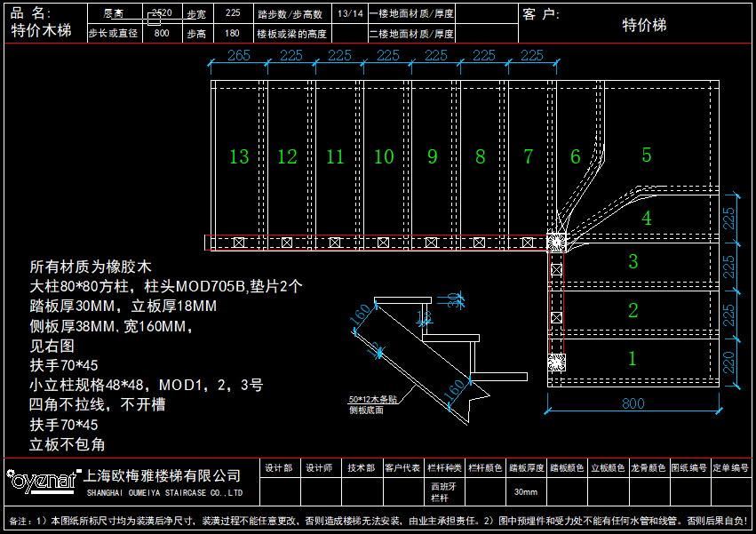Select the baluster symbol under step 13
The width and height of the screenshot is (756, 534).
[x=239, y=243]
